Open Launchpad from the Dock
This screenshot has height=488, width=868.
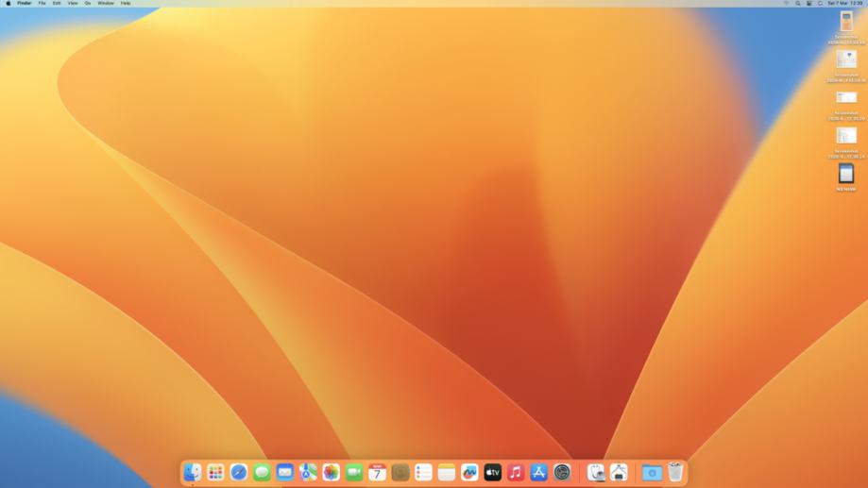215,472
